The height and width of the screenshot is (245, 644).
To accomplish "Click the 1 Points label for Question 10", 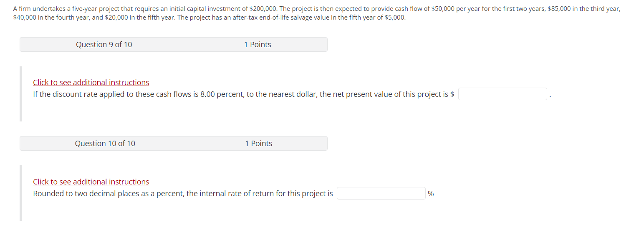I will [259, 143].
